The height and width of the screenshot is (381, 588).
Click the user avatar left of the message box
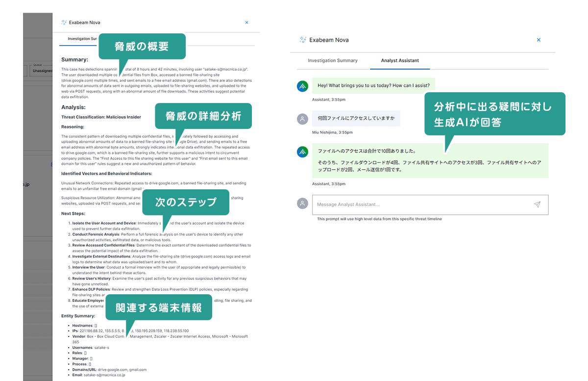click(x=302, y=203)
